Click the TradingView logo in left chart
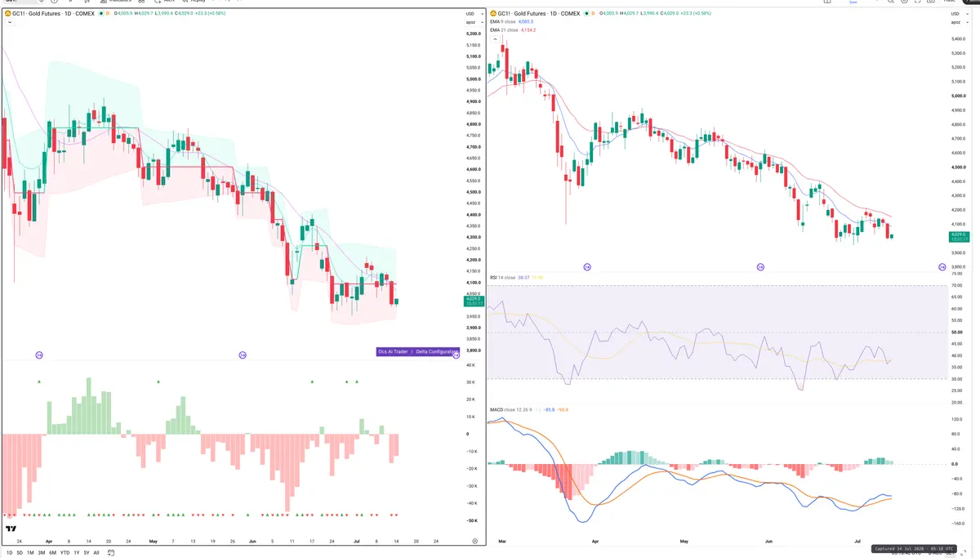 (x=11, y=529)
